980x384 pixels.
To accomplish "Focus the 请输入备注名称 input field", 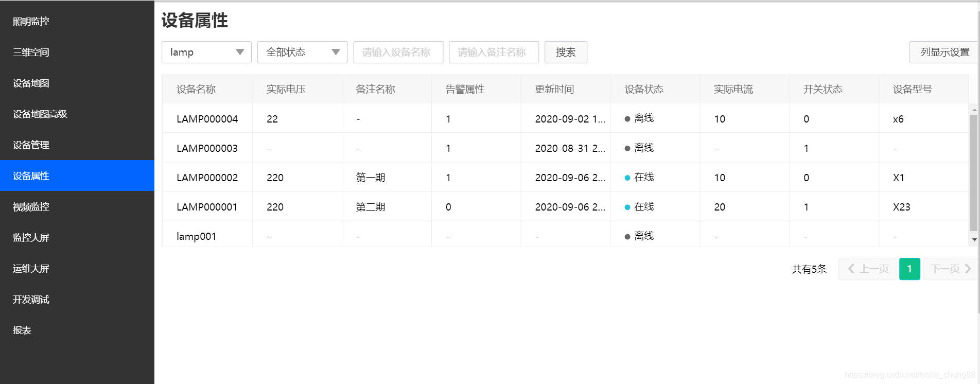I will [x=494, y=52].
